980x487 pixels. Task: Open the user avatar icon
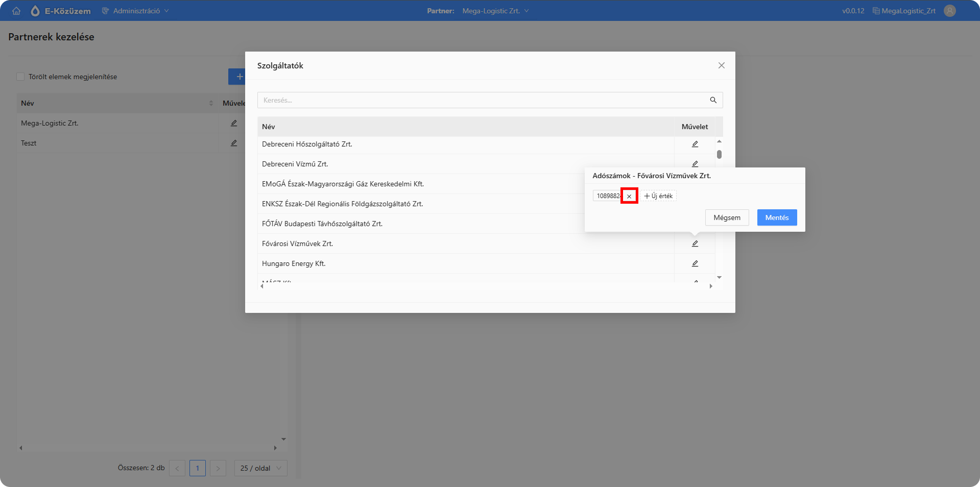950,11
